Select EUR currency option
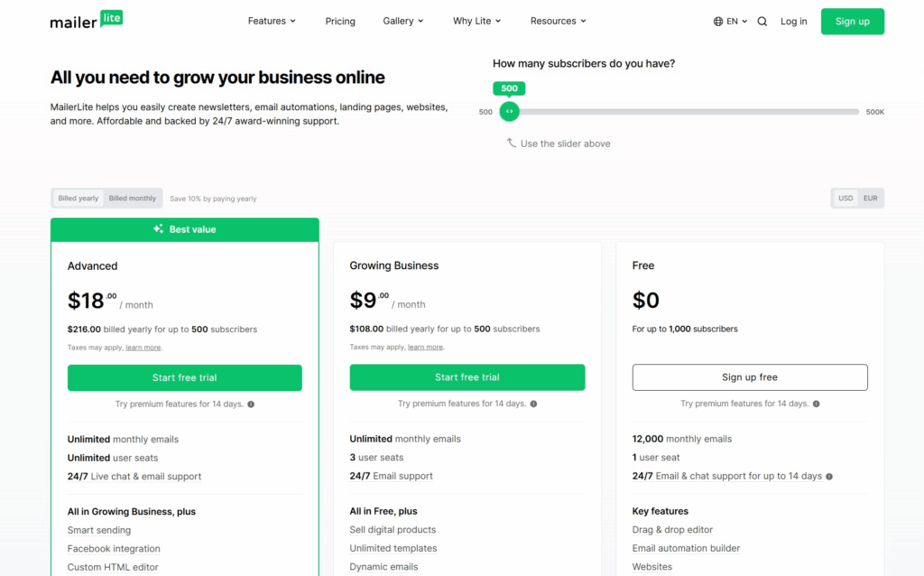This screenshot has height=576, width=924. pyautogui.click(x=870, y=199)
